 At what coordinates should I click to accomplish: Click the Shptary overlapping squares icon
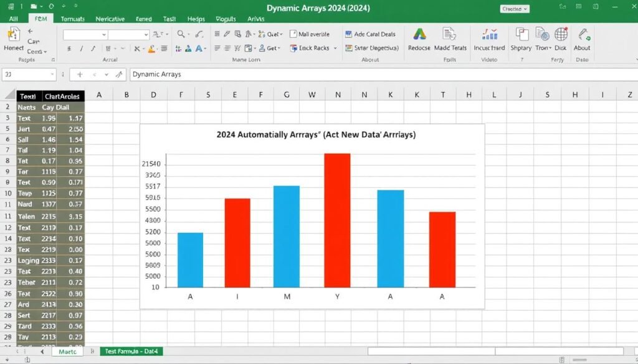pyautogui.click(x=521, y=34)
